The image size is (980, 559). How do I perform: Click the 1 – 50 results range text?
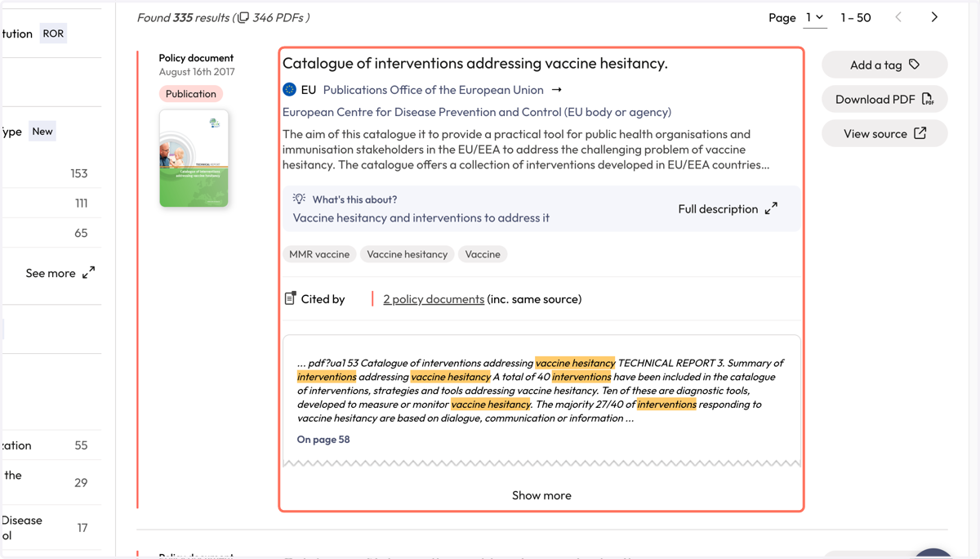click(856, 17)
